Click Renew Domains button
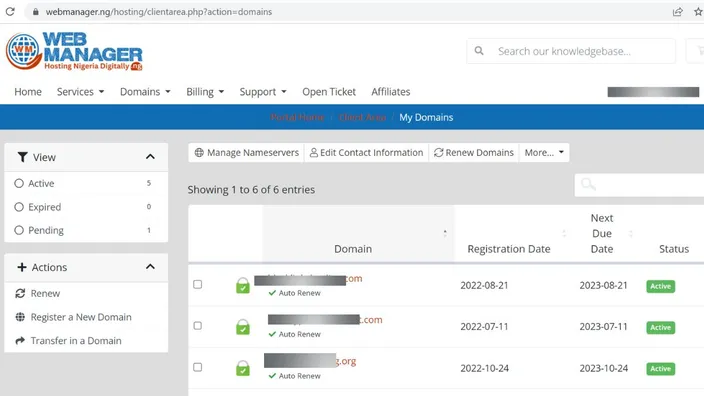 pos(474,153)
